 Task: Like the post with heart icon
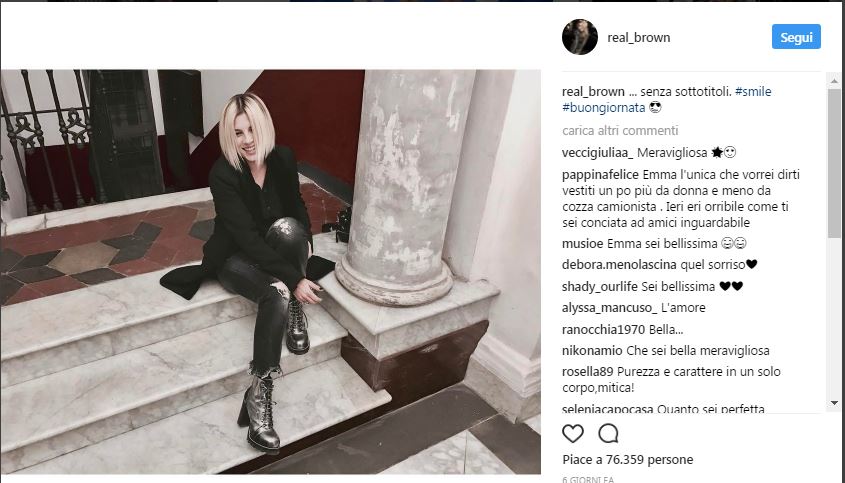(572, 433)
